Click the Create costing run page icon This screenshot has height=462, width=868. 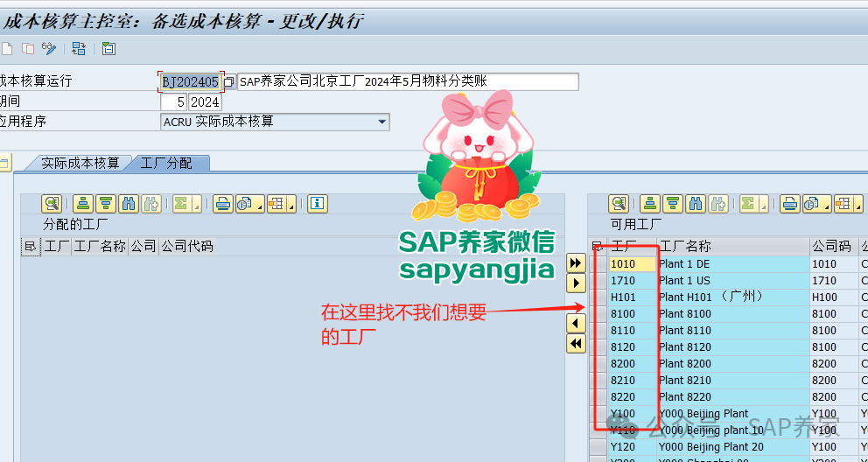(x=7, y=49)
